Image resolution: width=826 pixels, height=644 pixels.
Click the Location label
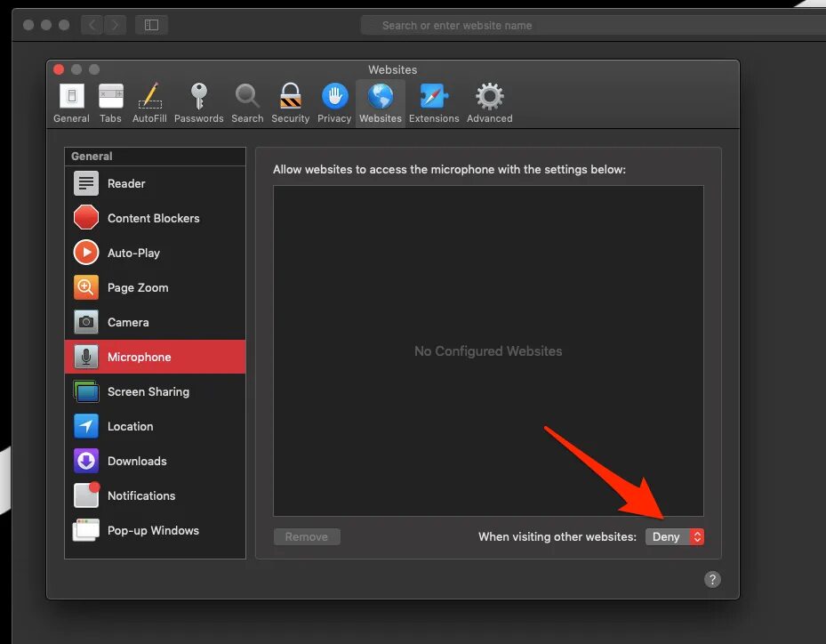(x=130, y=426)
